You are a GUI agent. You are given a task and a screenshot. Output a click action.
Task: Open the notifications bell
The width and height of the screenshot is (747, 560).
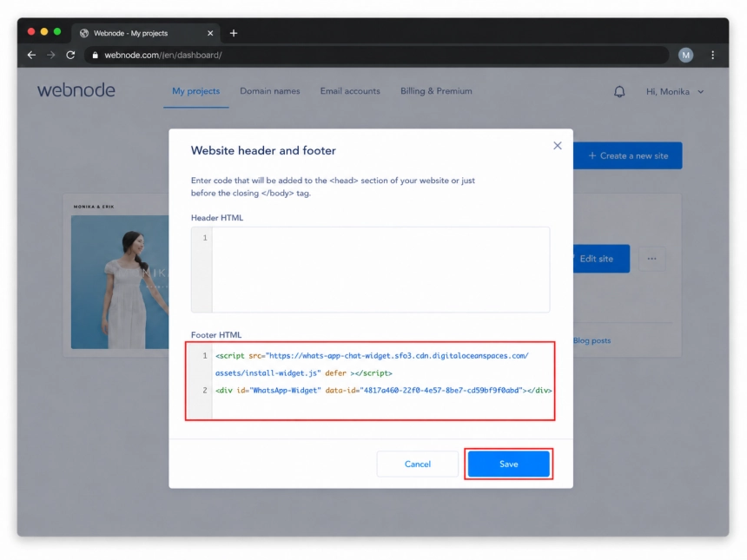click(x=618, y=91)
